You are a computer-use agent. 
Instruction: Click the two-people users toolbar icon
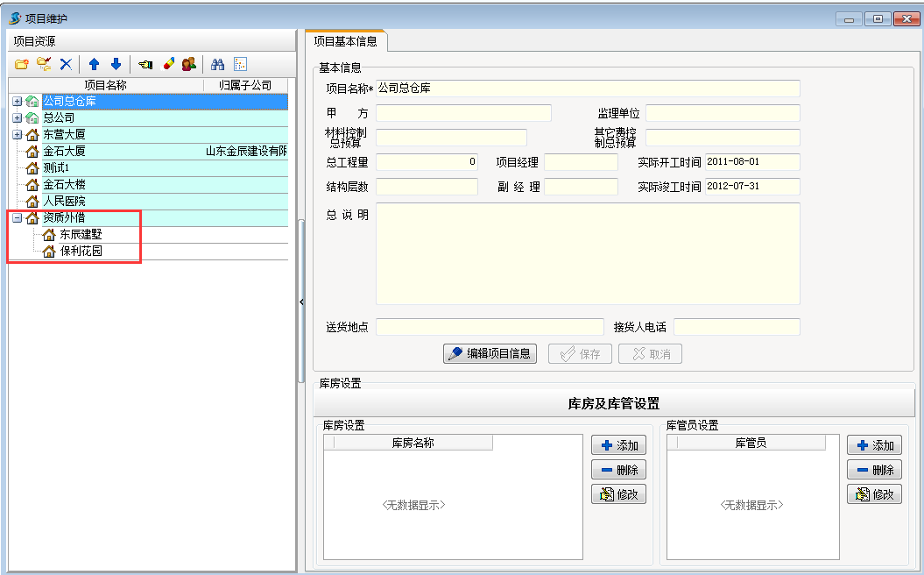pos(188,64)
